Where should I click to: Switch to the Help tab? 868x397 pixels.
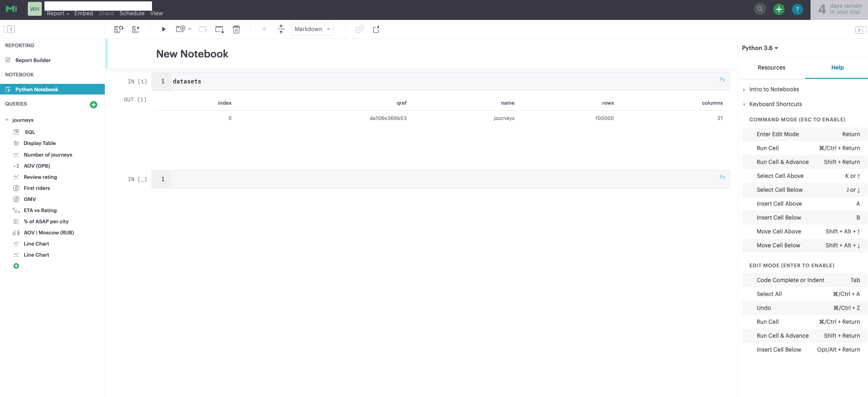point(837,68)
